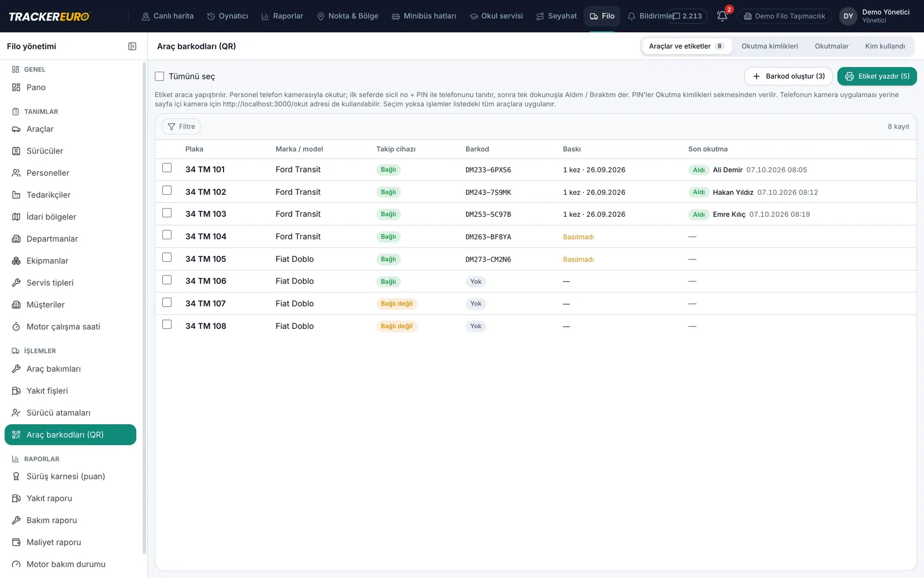The width and height of the screenshot is (924, 578).
Task: Click the Araçlar car icon in sidebar
Action: 16,129
